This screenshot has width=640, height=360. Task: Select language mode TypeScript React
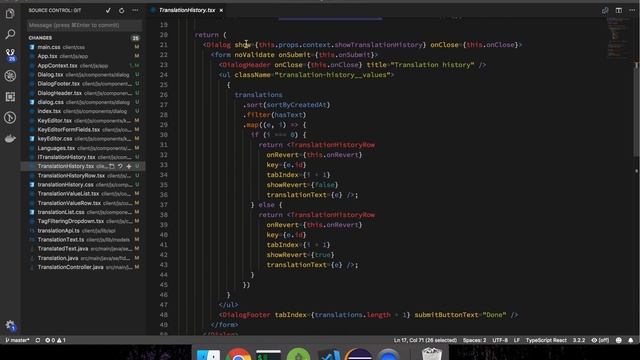pos(546,340)
